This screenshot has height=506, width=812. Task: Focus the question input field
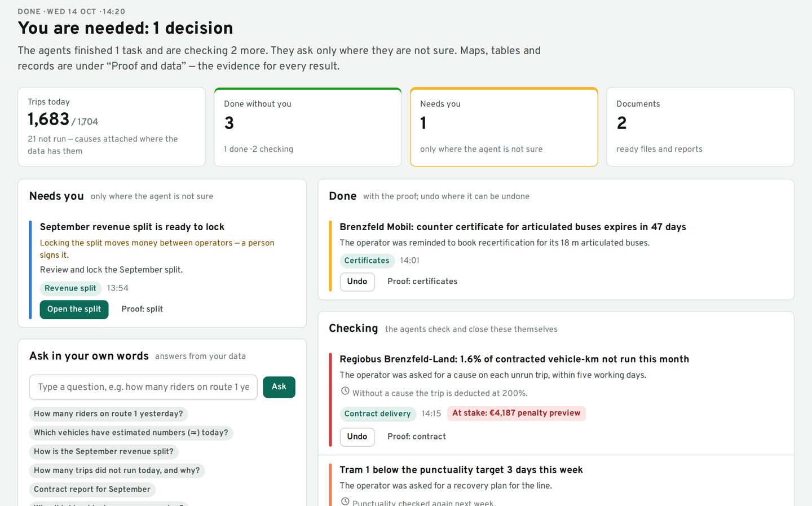point(143,387)
